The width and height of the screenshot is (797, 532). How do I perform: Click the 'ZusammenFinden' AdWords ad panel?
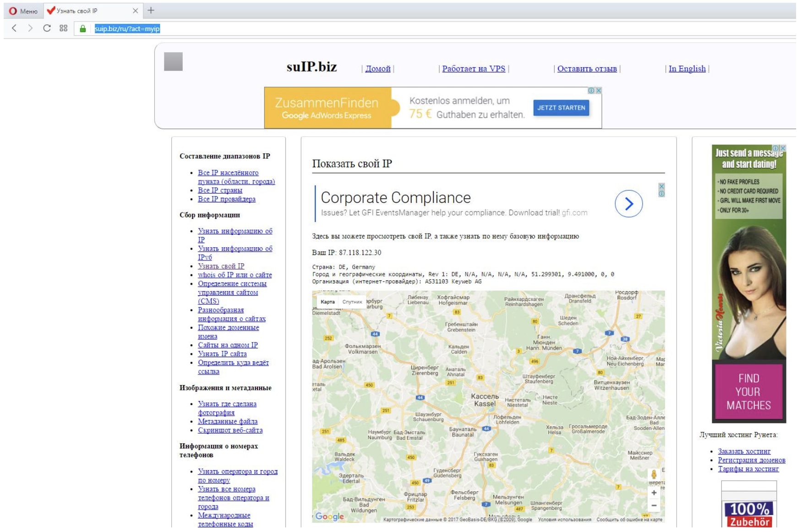328,108
